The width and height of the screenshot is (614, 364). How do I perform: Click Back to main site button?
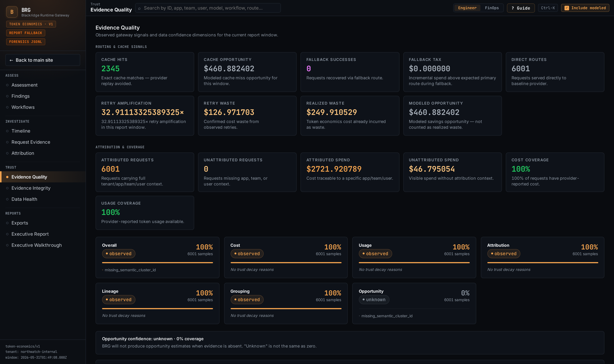43,60
